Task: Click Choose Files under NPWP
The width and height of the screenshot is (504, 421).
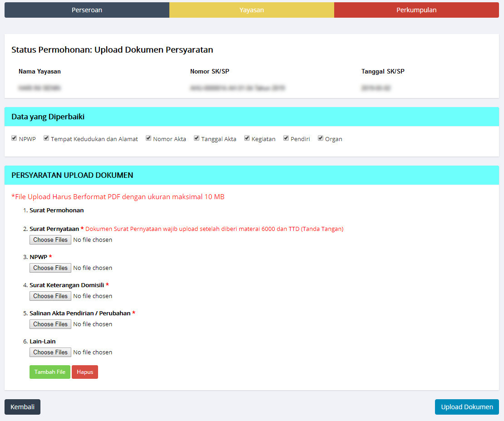Action: coord(50,268)
